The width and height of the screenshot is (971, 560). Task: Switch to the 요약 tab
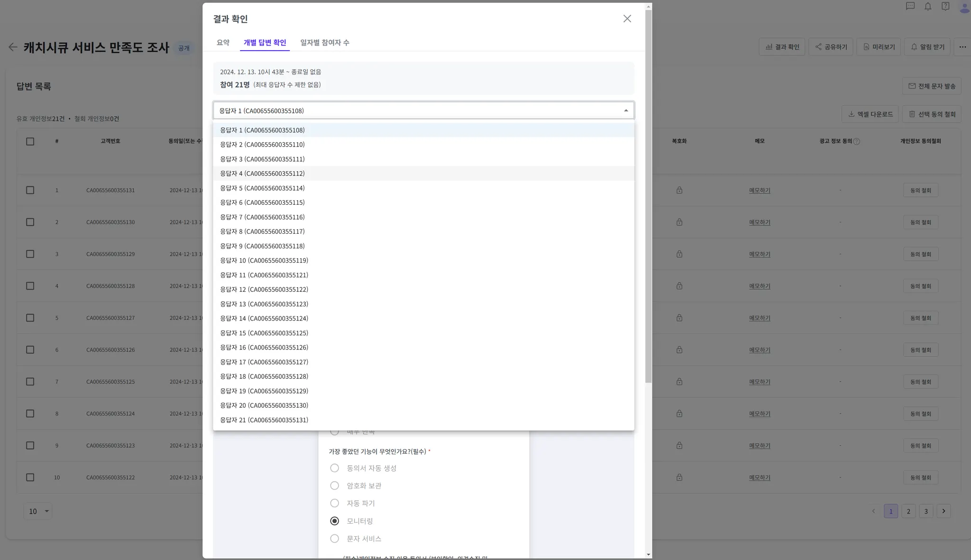[223, 43]
